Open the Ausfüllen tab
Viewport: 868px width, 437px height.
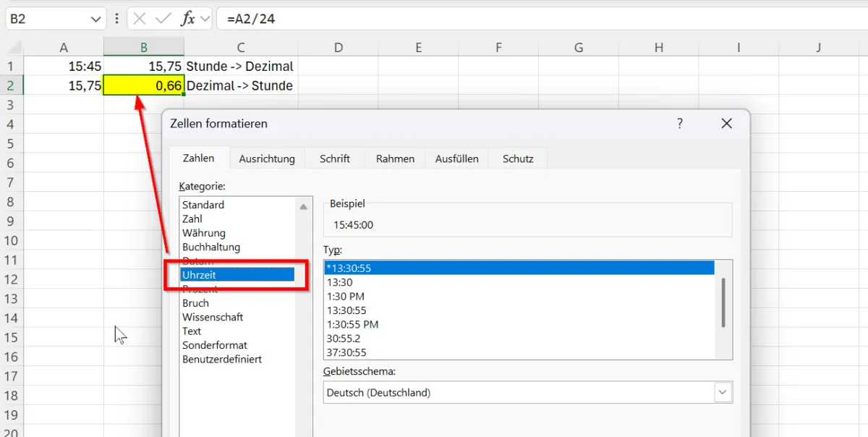456,158
